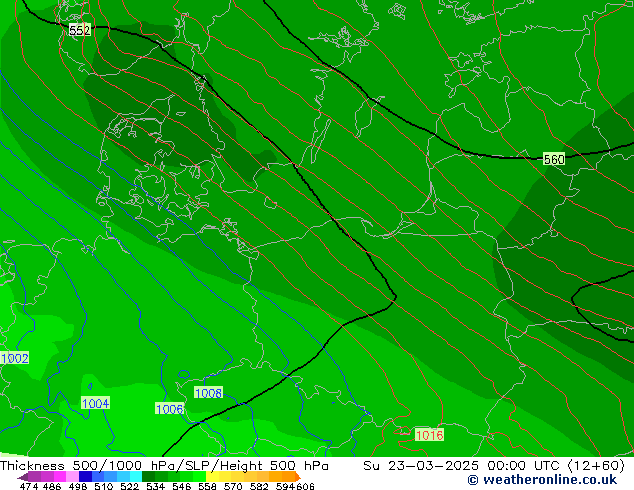Click the 474 legend value

29,486
